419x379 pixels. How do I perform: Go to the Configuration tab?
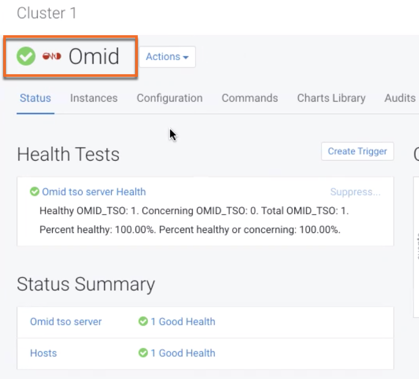(170, 98)
